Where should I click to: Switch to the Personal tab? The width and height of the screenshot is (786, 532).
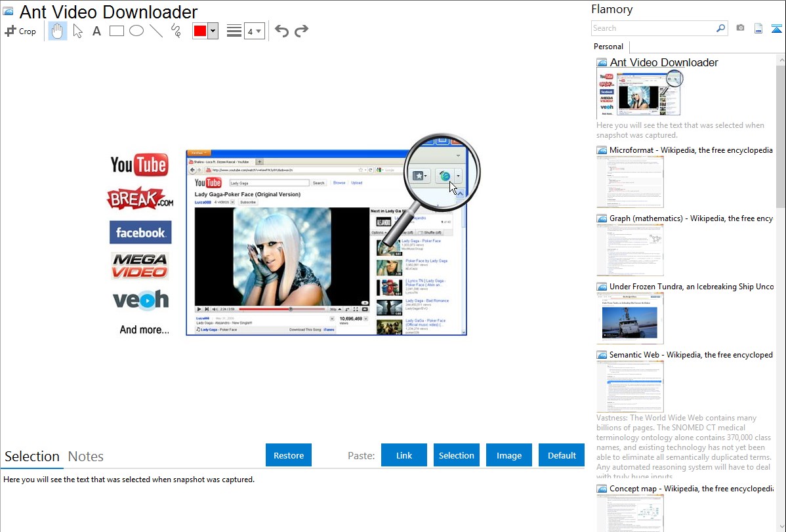[609, 46]
